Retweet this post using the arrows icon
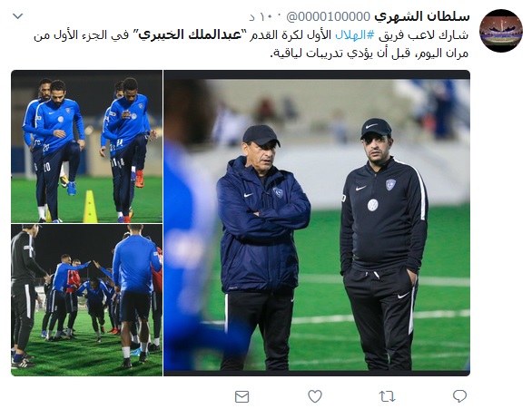 pos(387,396)
